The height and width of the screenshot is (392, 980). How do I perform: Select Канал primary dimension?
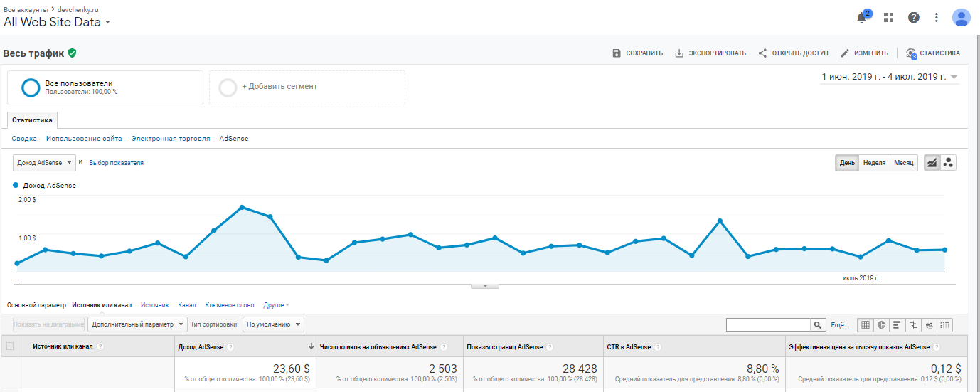[187, 304]
